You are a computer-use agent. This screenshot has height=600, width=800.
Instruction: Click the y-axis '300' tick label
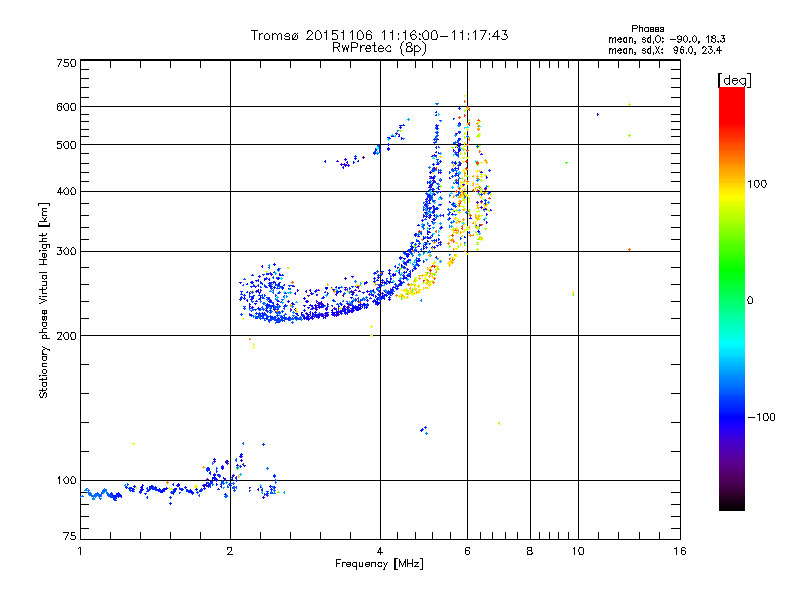66,251
